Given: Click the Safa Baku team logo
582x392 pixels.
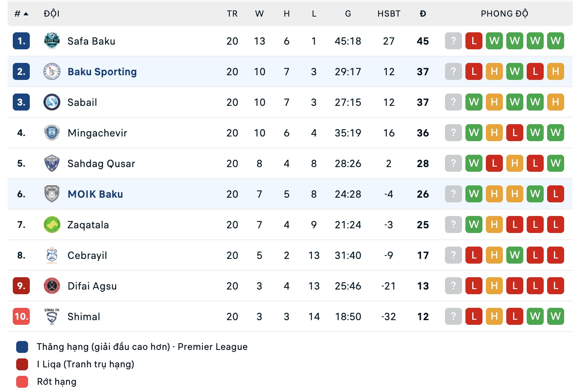Looking at the screenshot, I should [52, 41].
